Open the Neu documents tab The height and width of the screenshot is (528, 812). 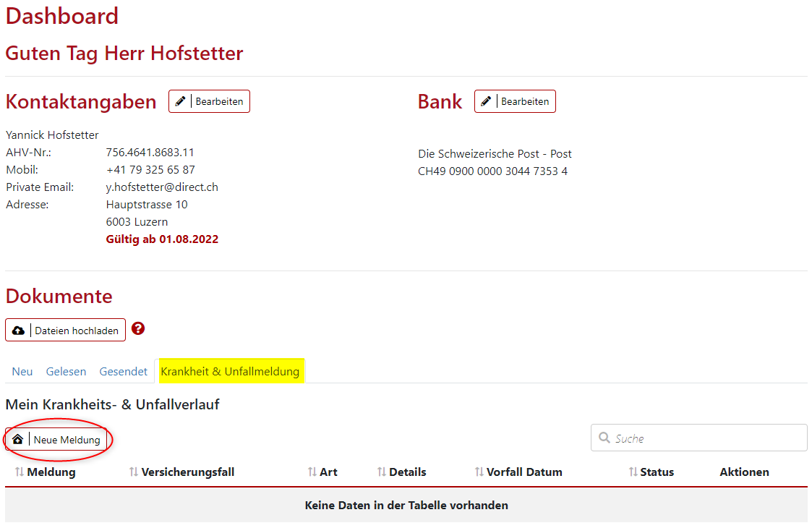(22, 372)
